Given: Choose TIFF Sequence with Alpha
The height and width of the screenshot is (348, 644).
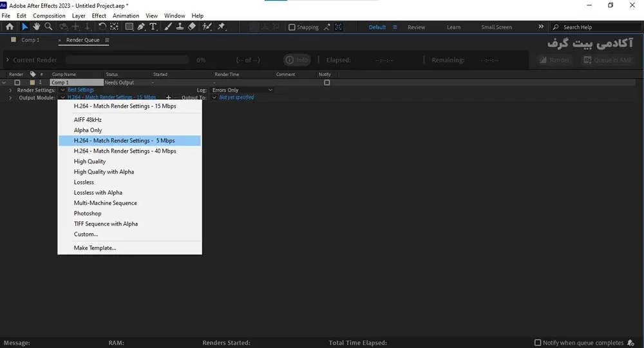Looking at the screenshot, I should tap(130, 224).
